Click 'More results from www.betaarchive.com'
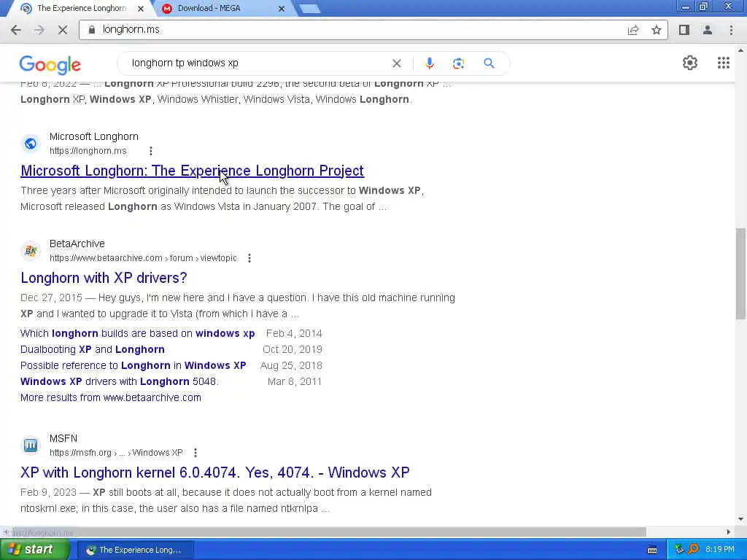Viewport: 747px width, 560px height. [x=111, y=397]
